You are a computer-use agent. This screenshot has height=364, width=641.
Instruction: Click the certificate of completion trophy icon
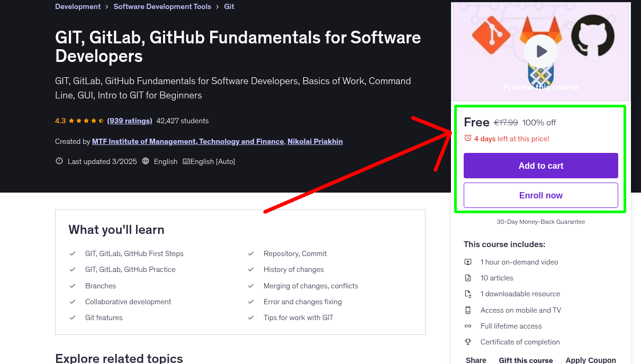click(x=468, y=342)
